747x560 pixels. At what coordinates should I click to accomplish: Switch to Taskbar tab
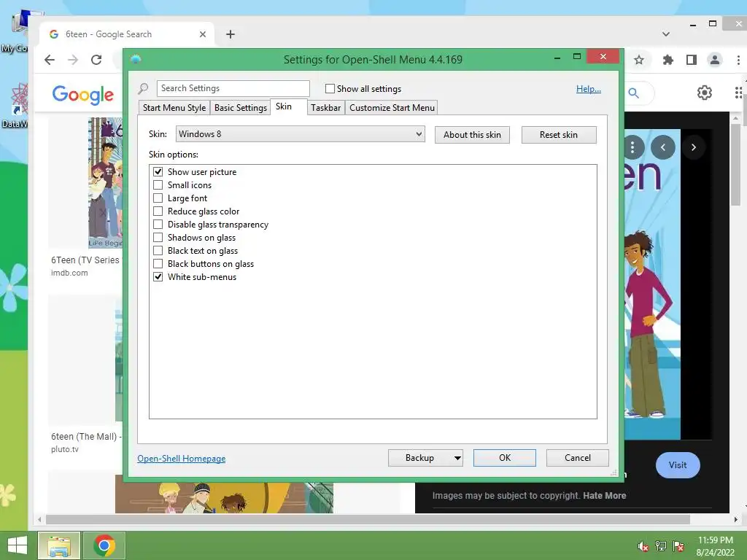(326, 108)
